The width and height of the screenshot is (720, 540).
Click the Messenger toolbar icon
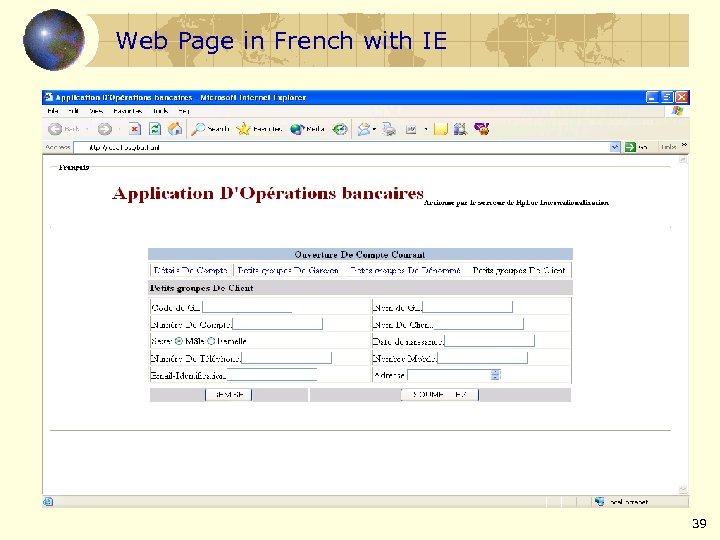coord(482,129)
